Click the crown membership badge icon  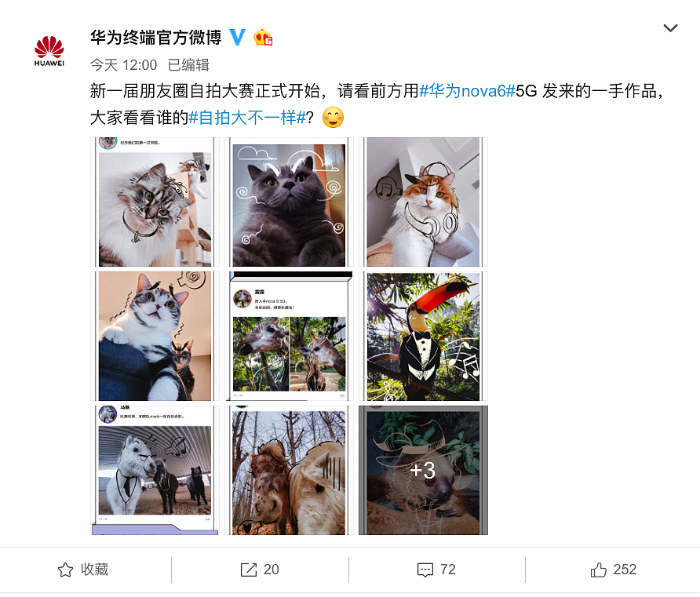tap(263, 38)
